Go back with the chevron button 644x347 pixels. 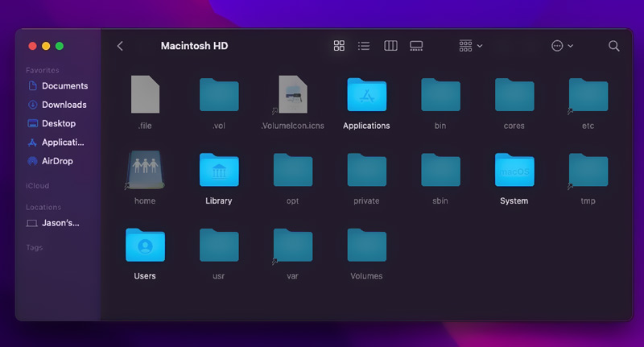120,46
